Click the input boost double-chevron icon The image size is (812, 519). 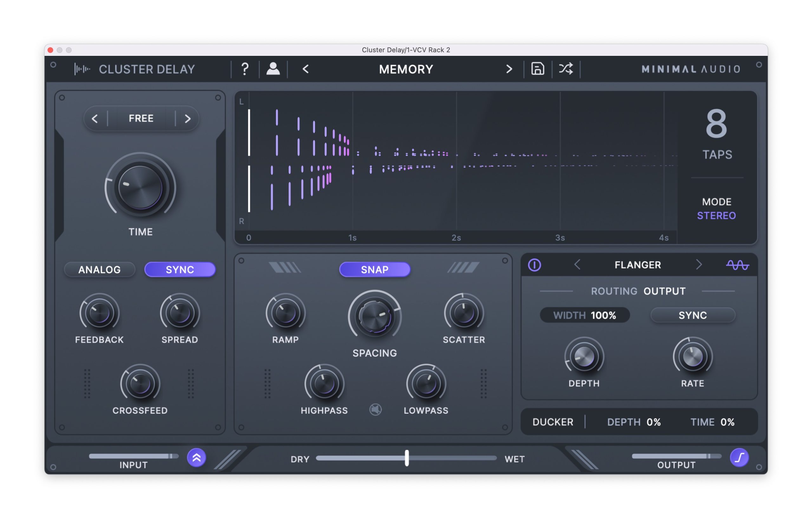(x=196, y=458)
